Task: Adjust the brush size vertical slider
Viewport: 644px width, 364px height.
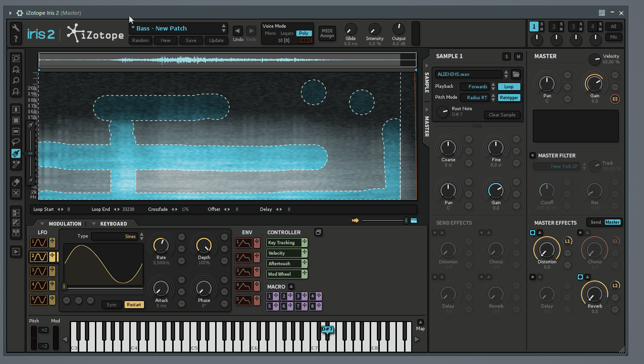Action: click(x=30, y=153)
